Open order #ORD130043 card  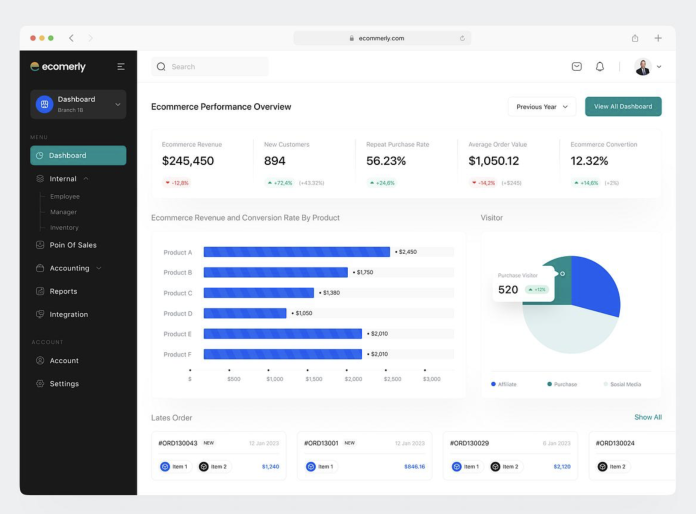[x=219, y=456]
